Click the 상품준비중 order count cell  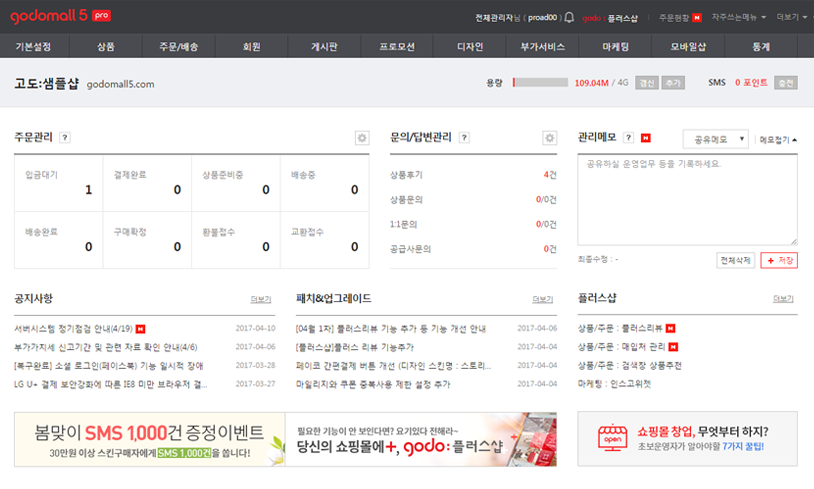tap(236, 183)
